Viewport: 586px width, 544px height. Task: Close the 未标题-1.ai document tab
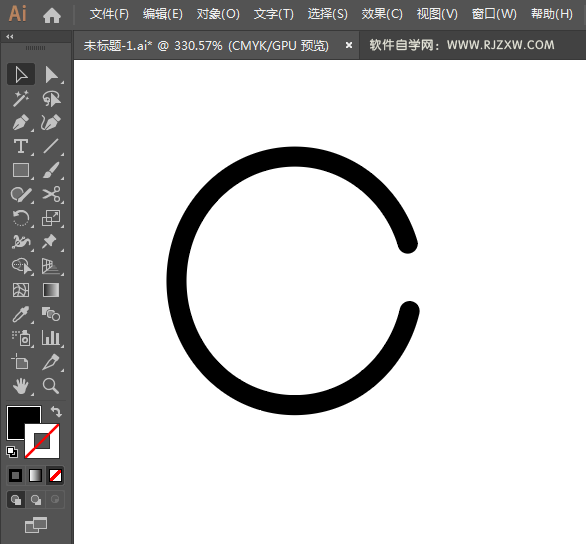click(349, 45)
